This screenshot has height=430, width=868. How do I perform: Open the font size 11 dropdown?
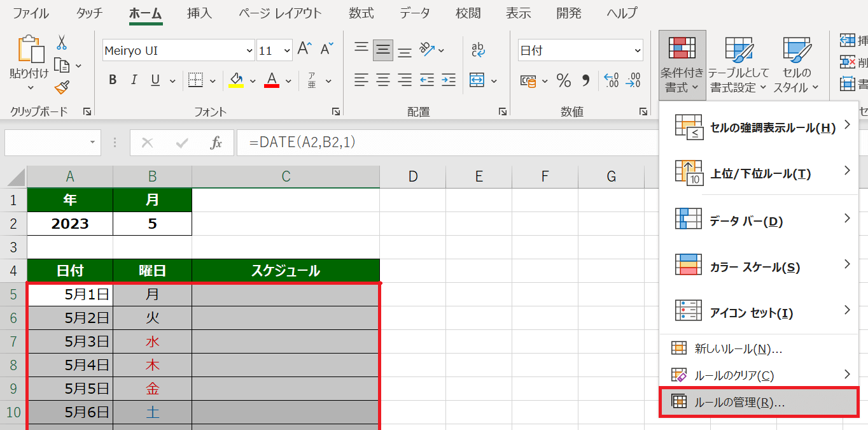coord(286,51)
